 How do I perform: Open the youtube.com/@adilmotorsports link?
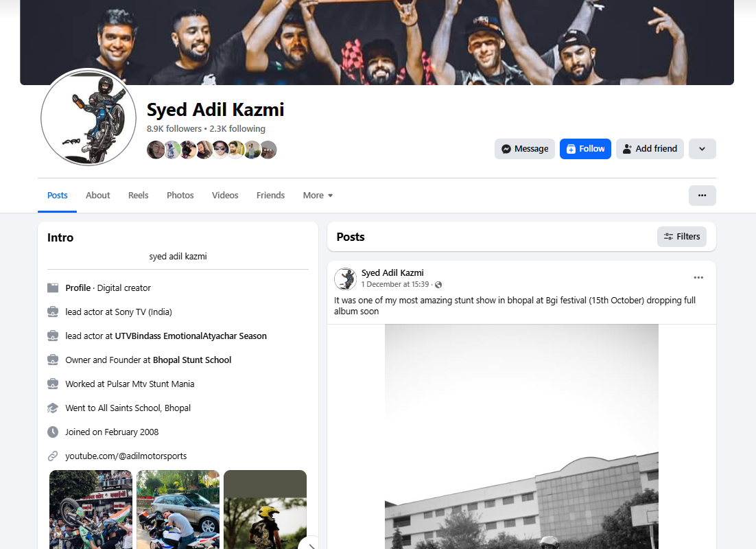126,456
